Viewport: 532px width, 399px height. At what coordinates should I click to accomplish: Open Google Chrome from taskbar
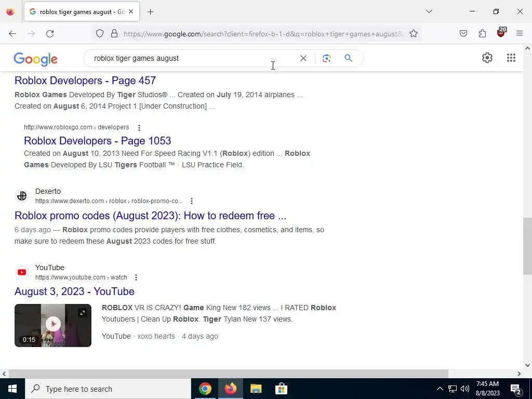[x=205, y=389]
